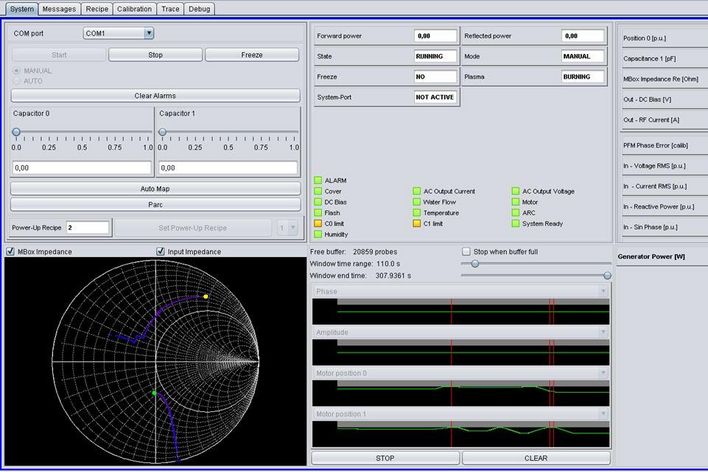This screenshot has width=708, height=472.
Task: Click the Power-Up Recipe input field
Action: 88,228
